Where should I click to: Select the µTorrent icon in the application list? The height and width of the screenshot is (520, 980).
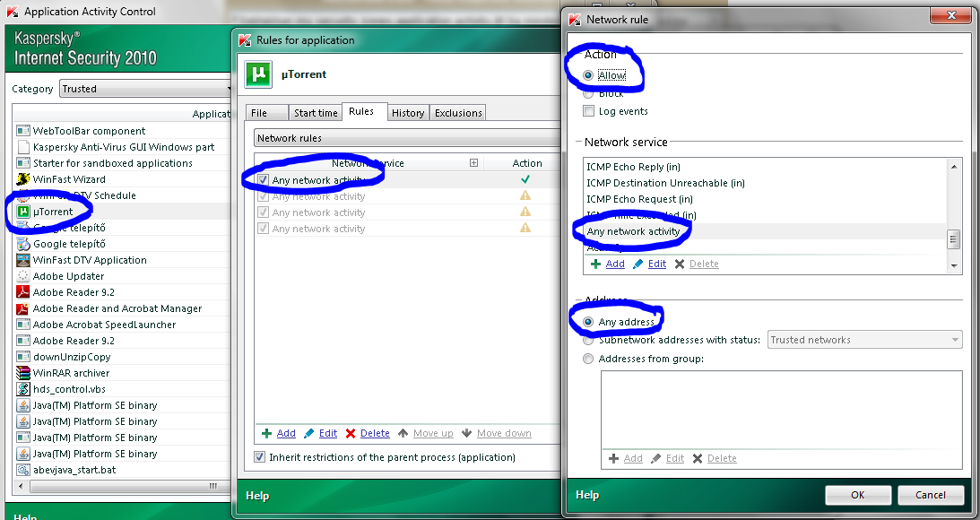[x=23, y=212]
